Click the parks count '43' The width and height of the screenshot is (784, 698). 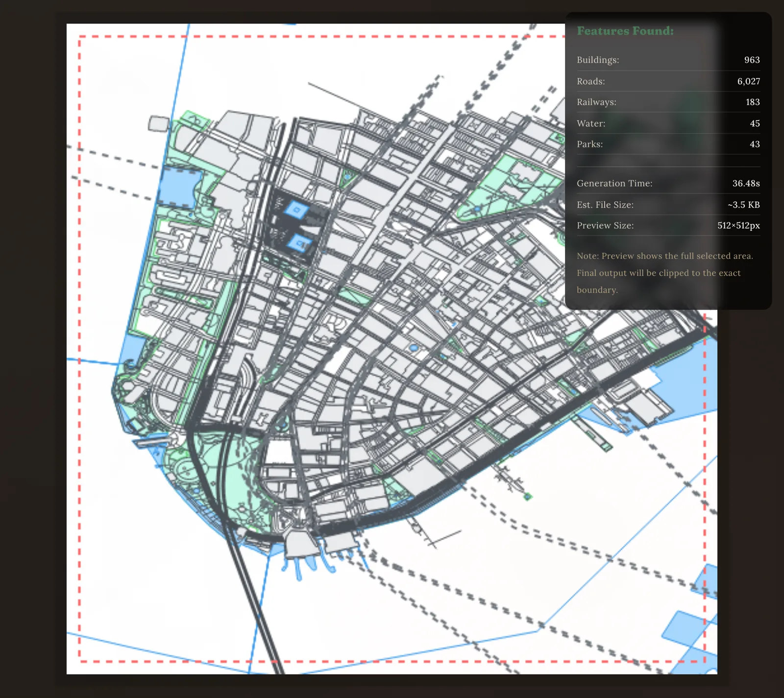click(x=755, y=144)
